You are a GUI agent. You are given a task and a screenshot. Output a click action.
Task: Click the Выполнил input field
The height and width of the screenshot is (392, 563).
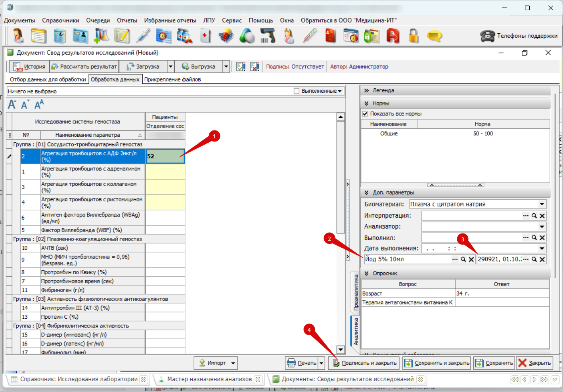(471, 237)
